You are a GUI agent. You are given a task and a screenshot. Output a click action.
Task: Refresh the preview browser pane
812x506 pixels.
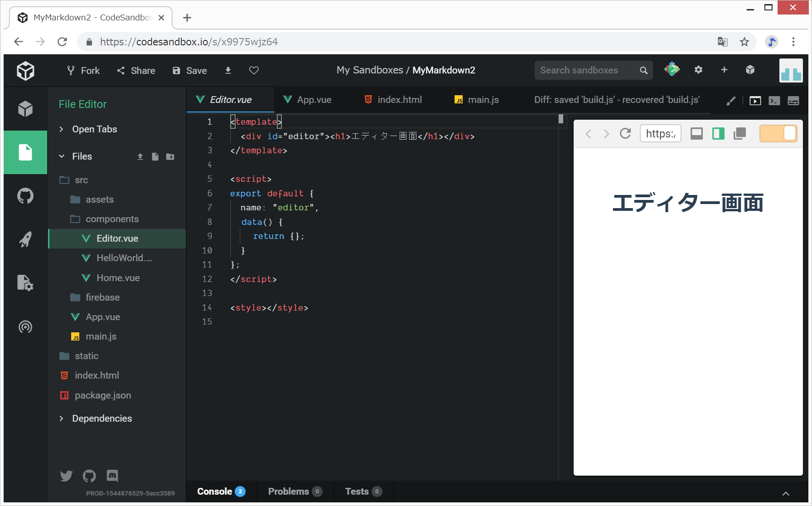pyautogui.click(x=625, y=133)
